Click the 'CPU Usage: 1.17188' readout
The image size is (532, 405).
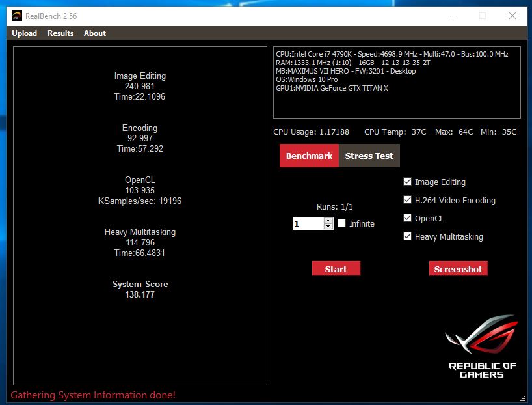click(x=311, y=132)
